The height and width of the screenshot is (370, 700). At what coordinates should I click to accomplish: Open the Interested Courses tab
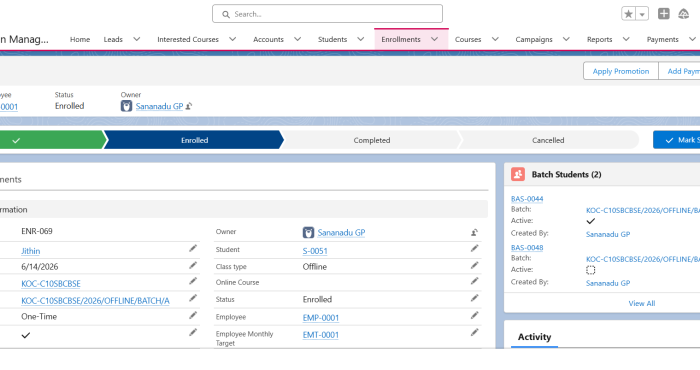click(188, 39)
